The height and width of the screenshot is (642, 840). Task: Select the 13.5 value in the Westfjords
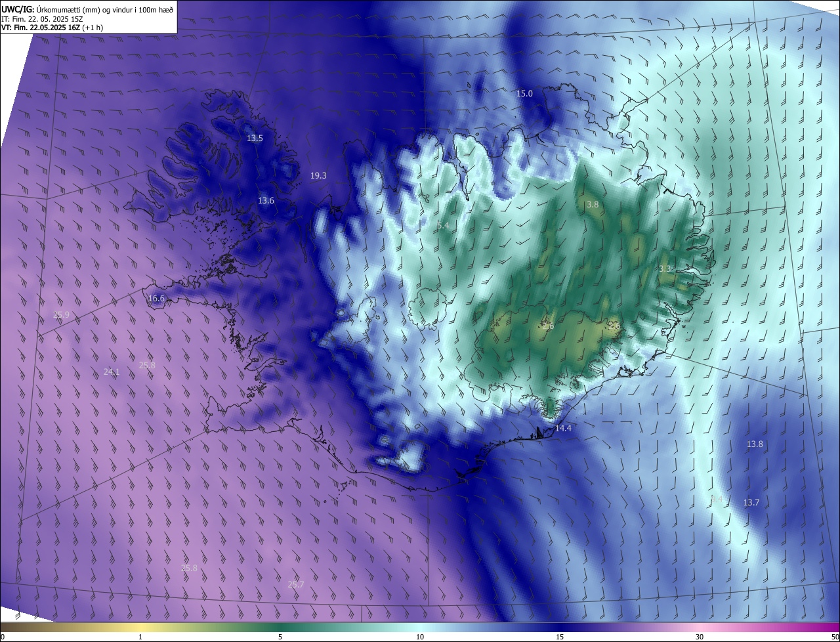click(255, 139)
